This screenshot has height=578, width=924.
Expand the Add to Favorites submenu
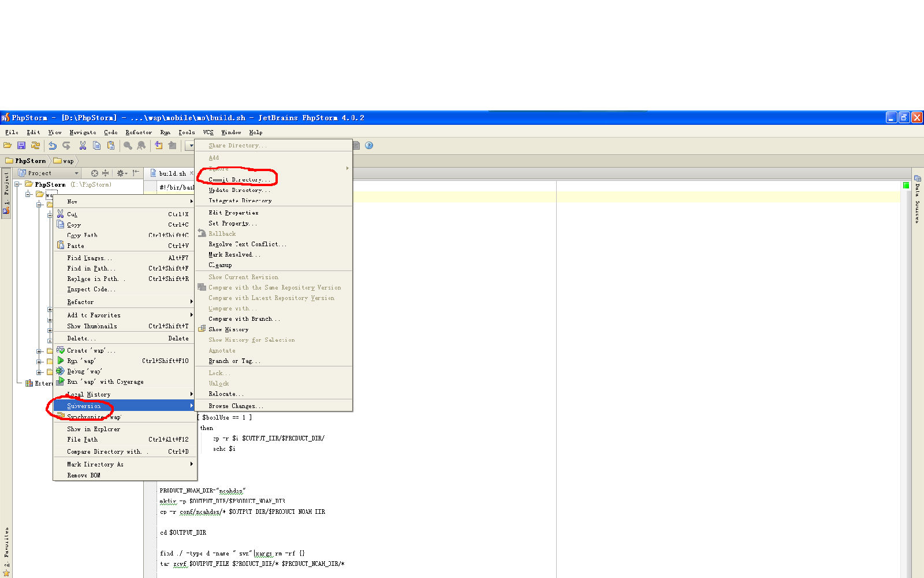pyautogui.click(x=191, y=315)
